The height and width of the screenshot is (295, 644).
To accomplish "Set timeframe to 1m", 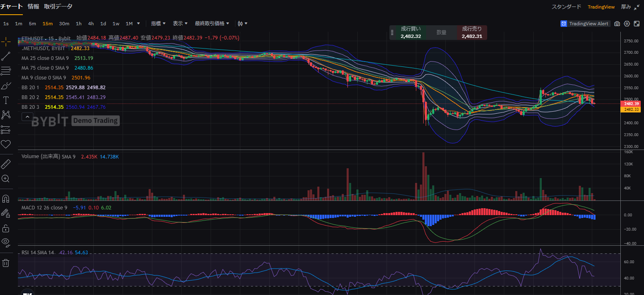I will tap(19, 24).
